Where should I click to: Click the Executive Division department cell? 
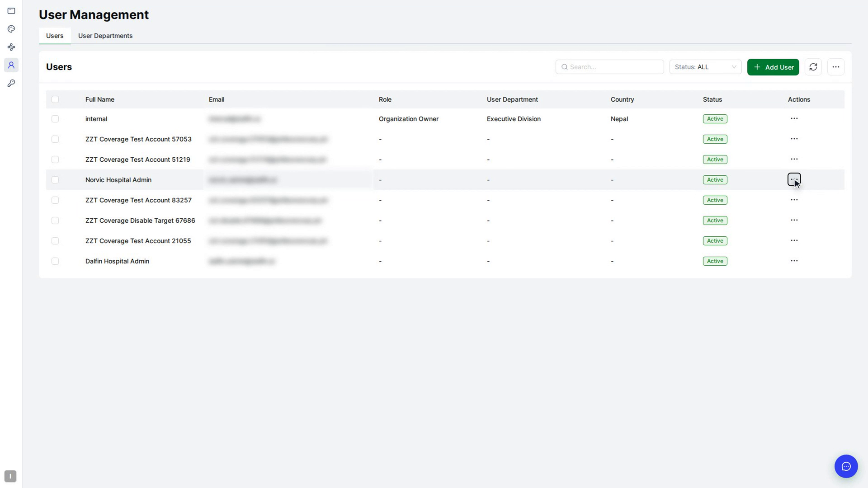point(514,119)
